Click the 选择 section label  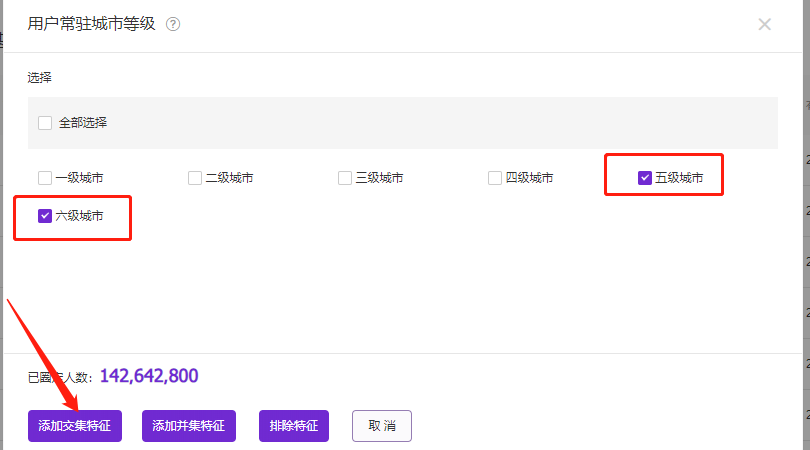click(40, 77)
